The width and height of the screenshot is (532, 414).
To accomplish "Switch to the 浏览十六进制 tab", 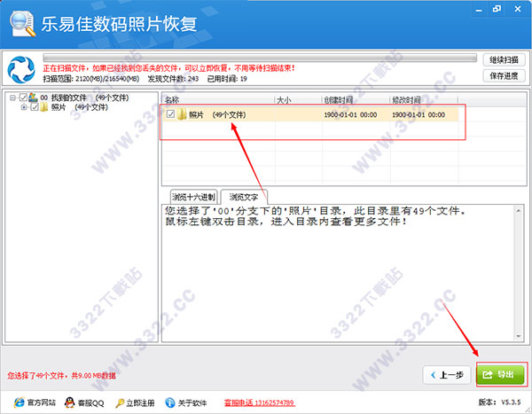I will 193,197.
